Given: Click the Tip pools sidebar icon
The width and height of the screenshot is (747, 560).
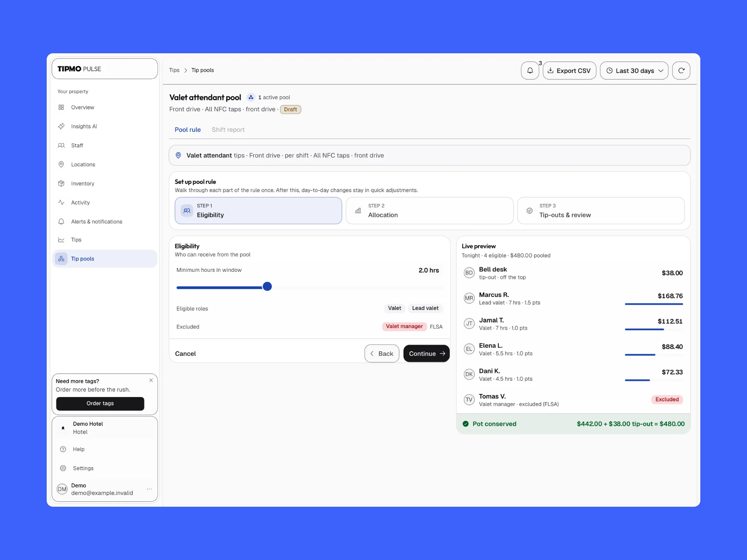Looking at the screenshot, I should tap(61, 259).
